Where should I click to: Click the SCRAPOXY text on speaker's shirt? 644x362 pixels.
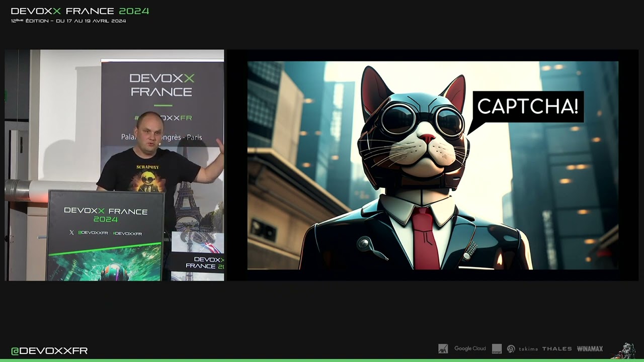pyautogui.click(x=148, y=166)
